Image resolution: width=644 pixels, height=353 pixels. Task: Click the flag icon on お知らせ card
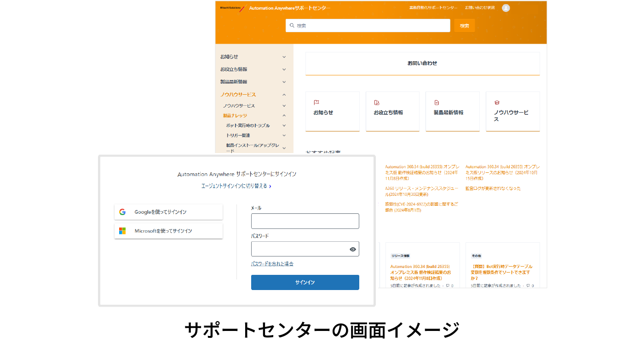(316, 102)
